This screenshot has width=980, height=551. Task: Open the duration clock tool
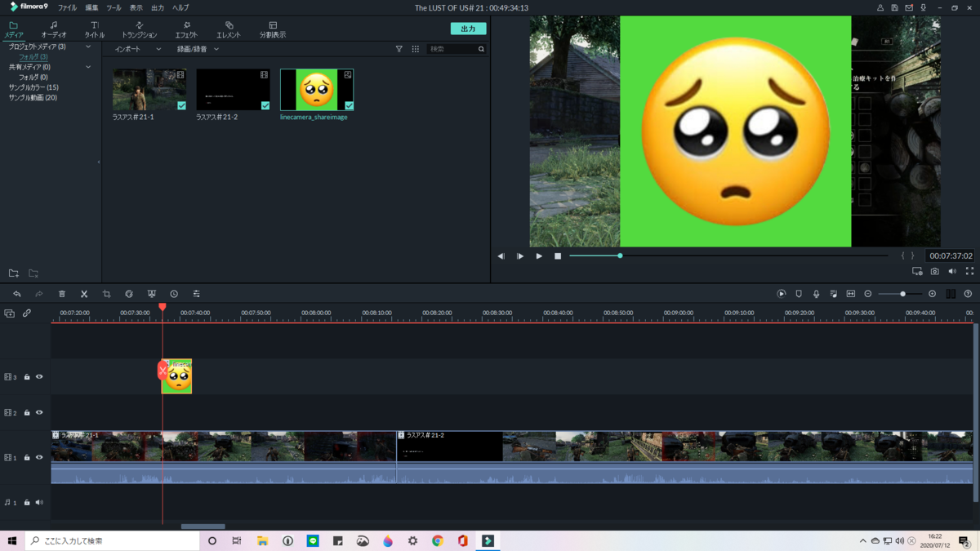click(174, 294)
